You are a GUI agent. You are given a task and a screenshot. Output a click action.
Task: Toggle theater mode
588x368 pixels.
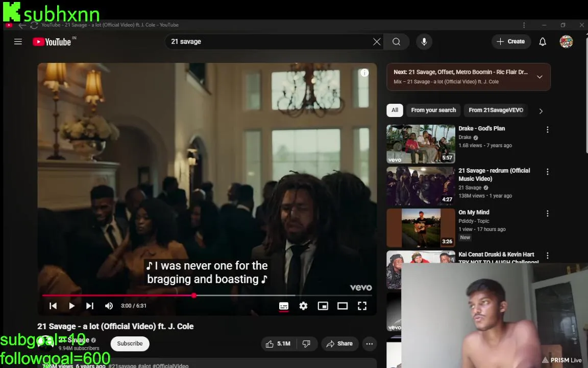342,306
